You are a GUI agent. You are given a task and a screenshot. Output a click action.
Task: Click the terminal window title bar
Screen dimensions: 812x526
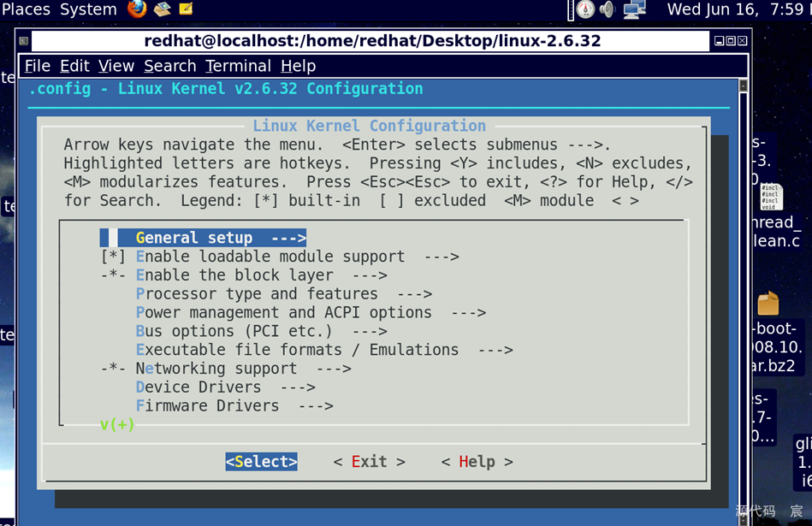370,41
